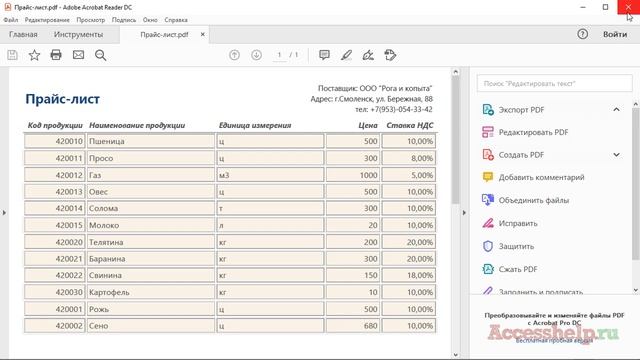The image size is (640, 360).
Task: Click the Save file icon
Action: click(x=12, y=55)
